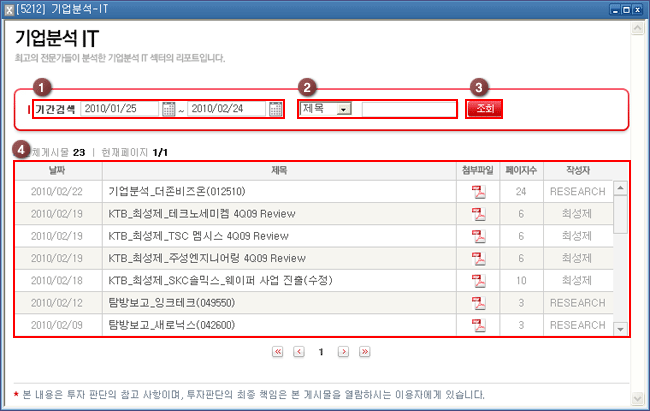
Task: Open start date calendar picker
Action: click(x=168, y=109)
